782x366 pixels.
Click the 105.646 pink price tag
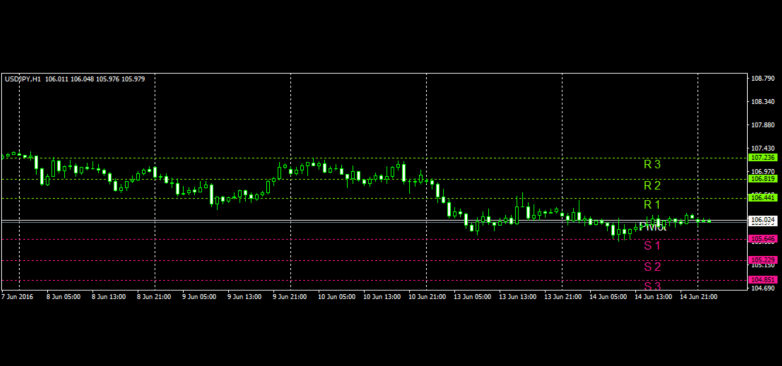(763, 239)
